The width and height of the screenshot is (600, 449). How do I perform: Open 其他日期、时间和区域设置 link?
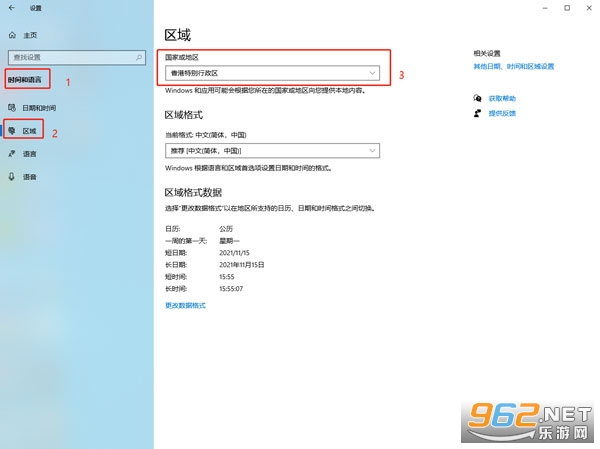[x=514, y=67]
